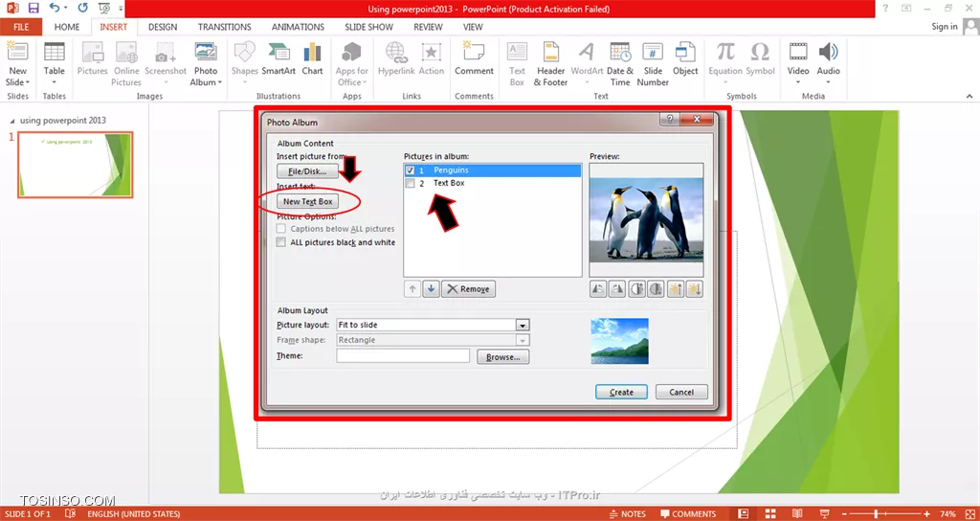
Task: Click the Photo Album ribbon icon
Action: (x=206, y=65)
